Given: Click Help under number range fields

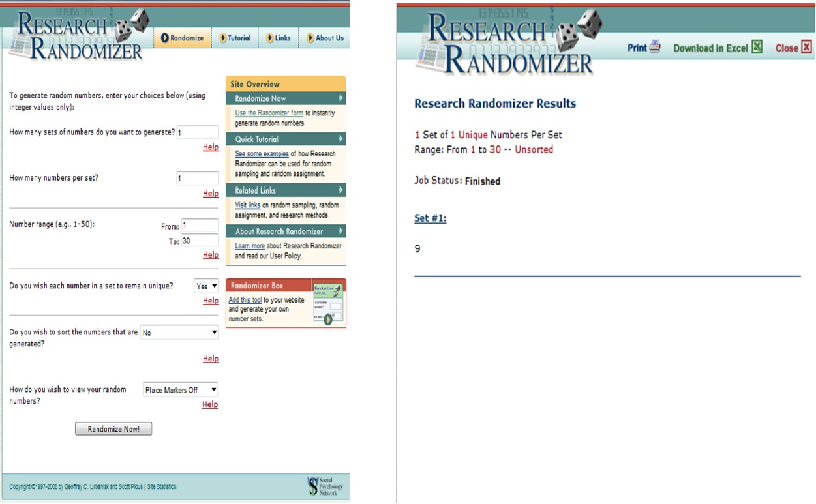Looking at the screenshot, I should (x=211, y=255).
